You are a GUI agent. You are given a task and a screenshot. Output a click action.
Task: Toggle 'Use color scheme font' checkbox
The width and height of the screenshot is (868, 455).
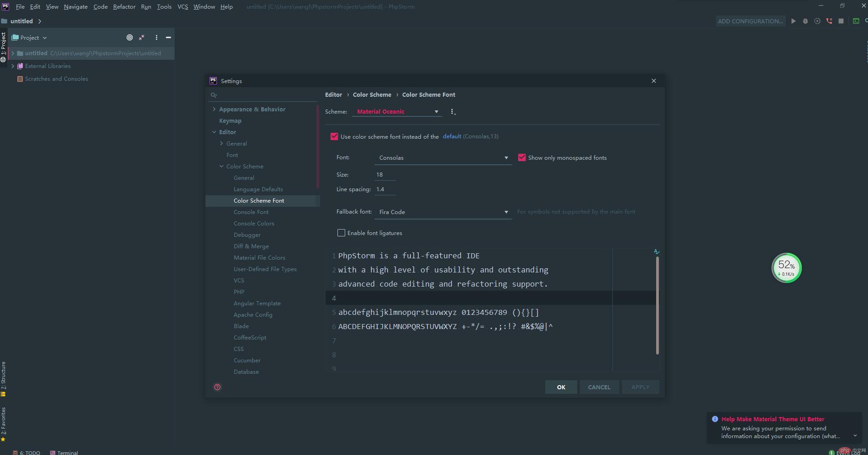click(334, 136)
